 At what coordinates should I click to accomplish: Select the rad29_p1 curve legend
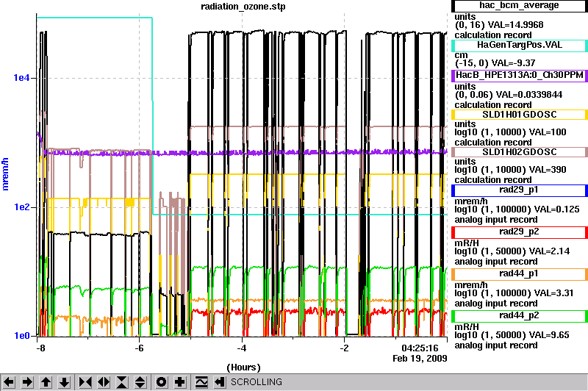(520, 190)
